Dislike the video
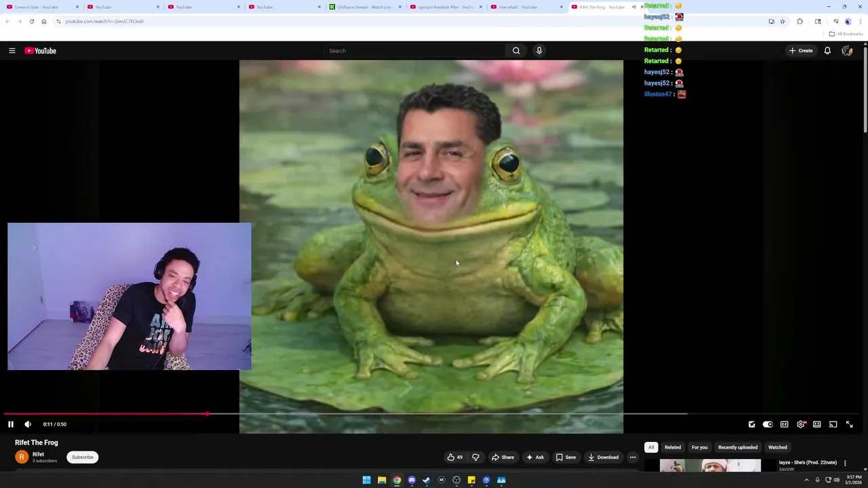 (x=475, y=457)
